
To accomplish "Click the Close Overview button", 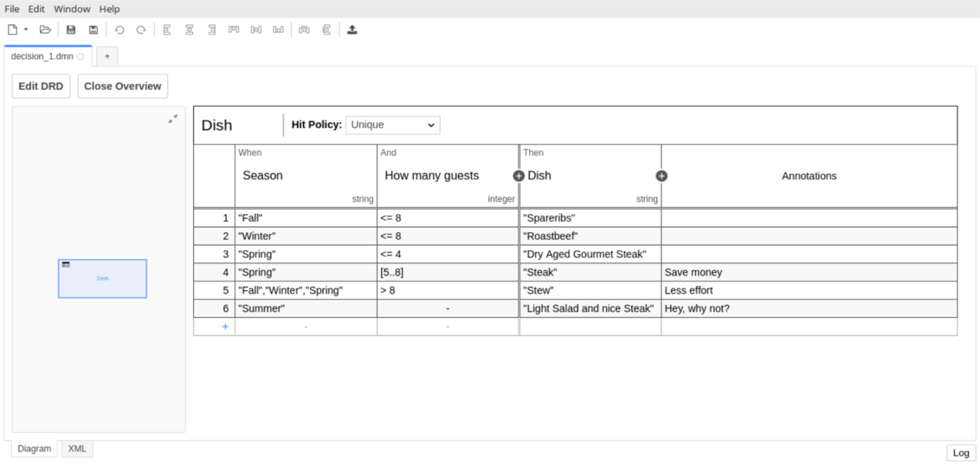I will point(122,86).
